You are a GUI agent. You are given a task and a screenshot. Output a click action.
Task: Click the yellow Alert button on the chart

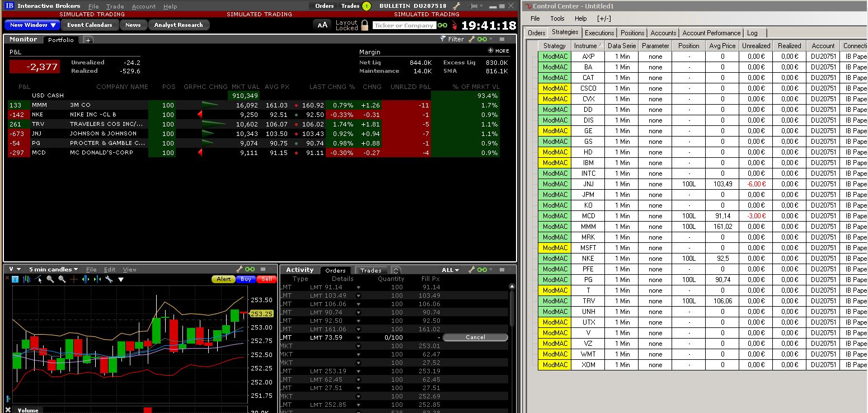[x=224, y=279]
